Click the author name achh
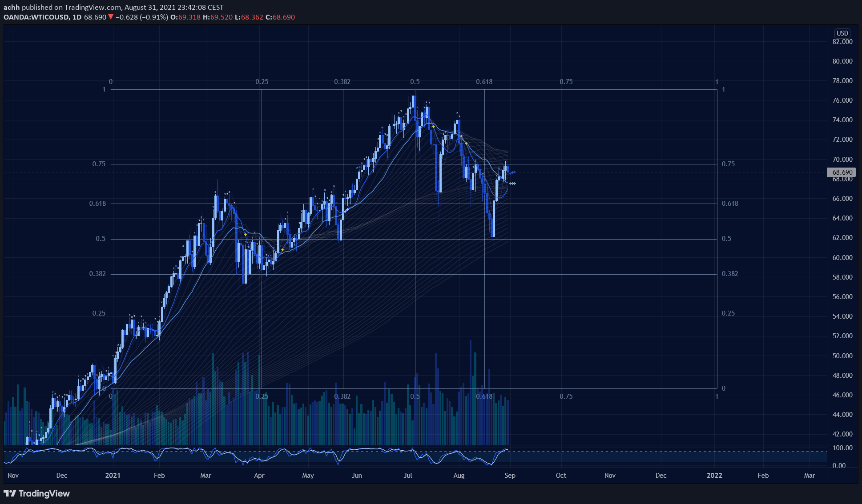Screen dimensions: 862x504 pyautogui.click(x=12, y=7)
